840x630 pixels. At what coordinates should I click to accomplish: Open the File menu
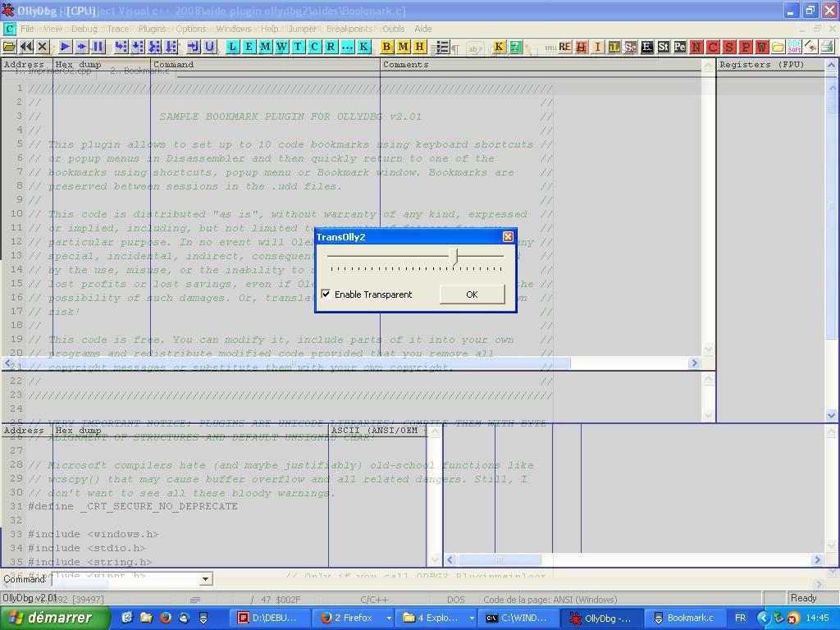click(x=27, y=29)
